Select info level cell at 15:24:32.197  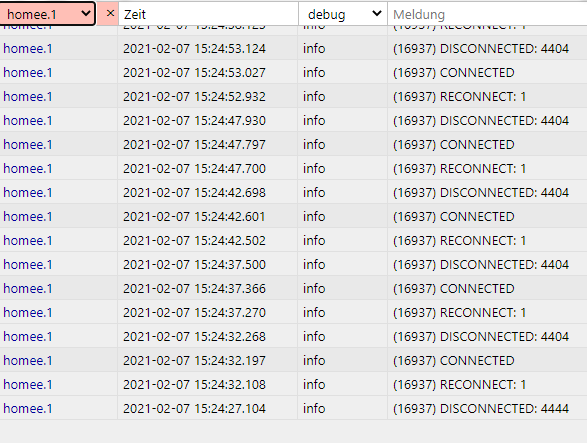click(x=314, y=361)
